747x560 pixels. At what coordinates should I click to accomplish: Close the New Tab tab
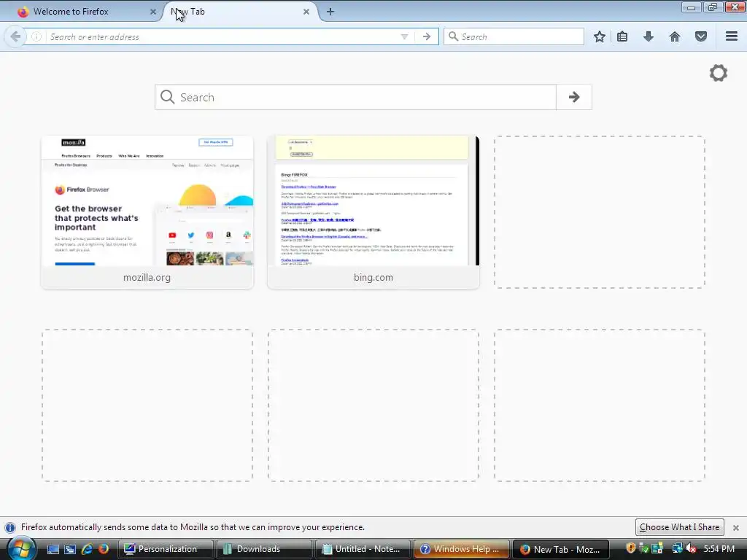click(306, 12)
